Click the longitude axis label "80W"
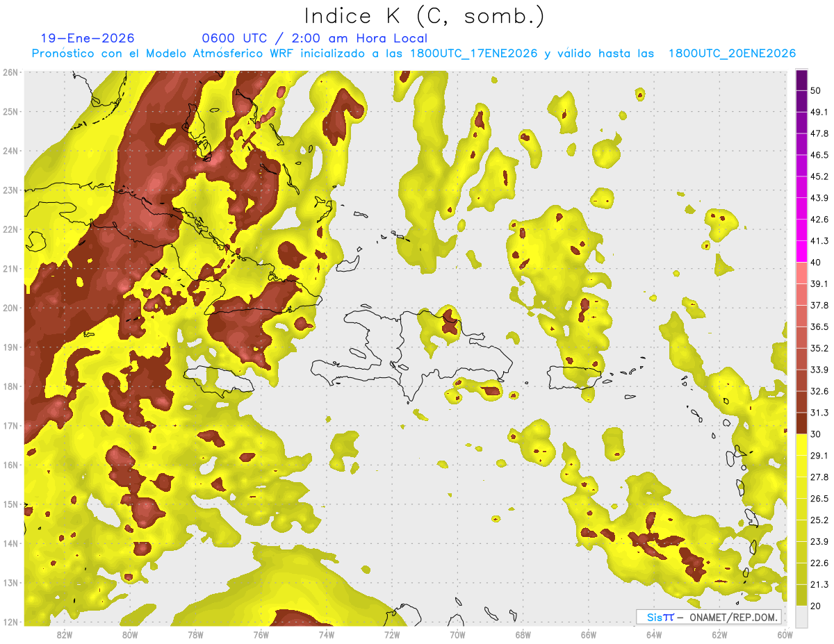The image size is (834, 644). click(x=129, y=634)
